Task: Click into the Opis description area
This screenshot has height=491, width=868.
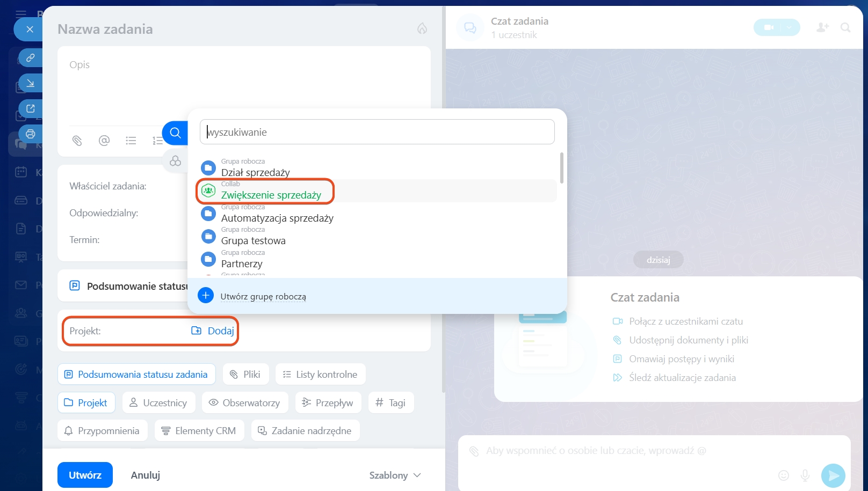Action: 244,86
